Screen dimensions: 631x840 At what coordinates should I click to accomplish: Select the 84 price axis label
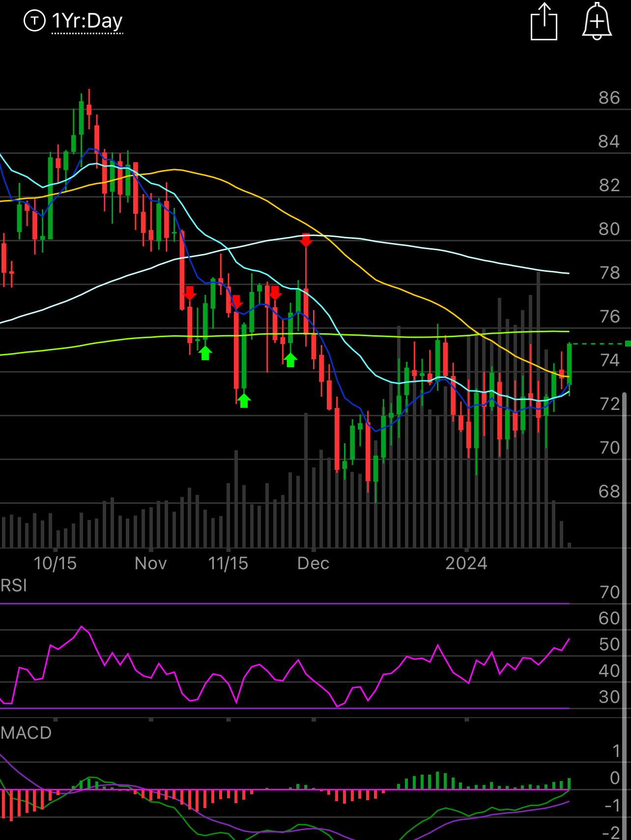[x=609, y=142]
